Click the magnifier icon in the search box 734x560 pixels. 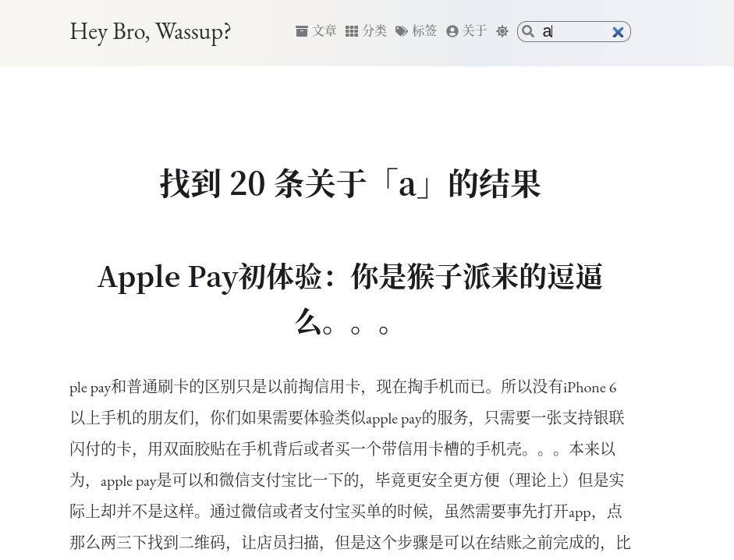tap(528, 31)
